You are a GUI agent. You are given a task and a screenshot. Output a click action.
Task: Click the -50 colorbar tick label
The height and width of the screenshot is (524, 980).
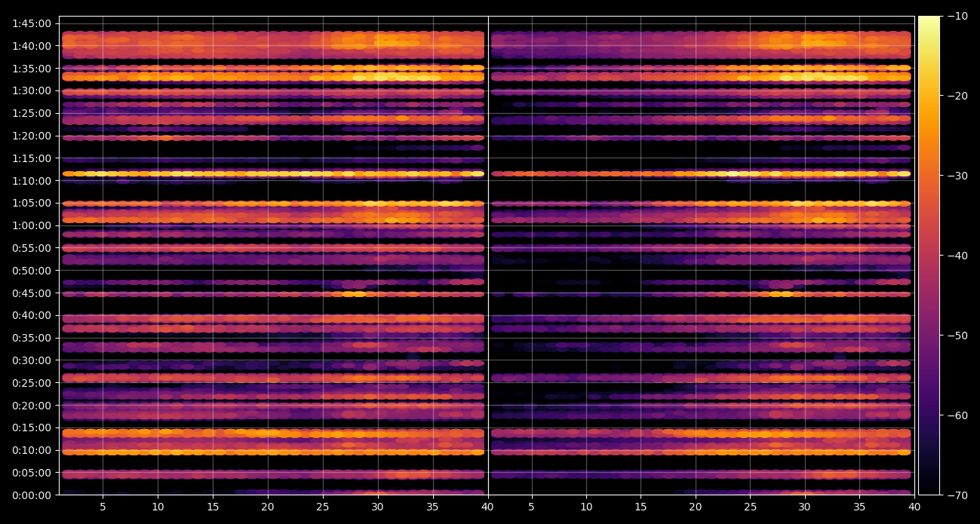[x=957, y=336]
